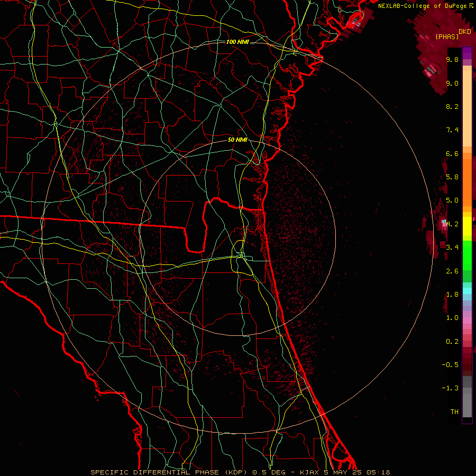This screenshot has height=476, width=476.
Task: Click the bright pink echo beside the 4.2 label
Action: [x=444, y=225]
